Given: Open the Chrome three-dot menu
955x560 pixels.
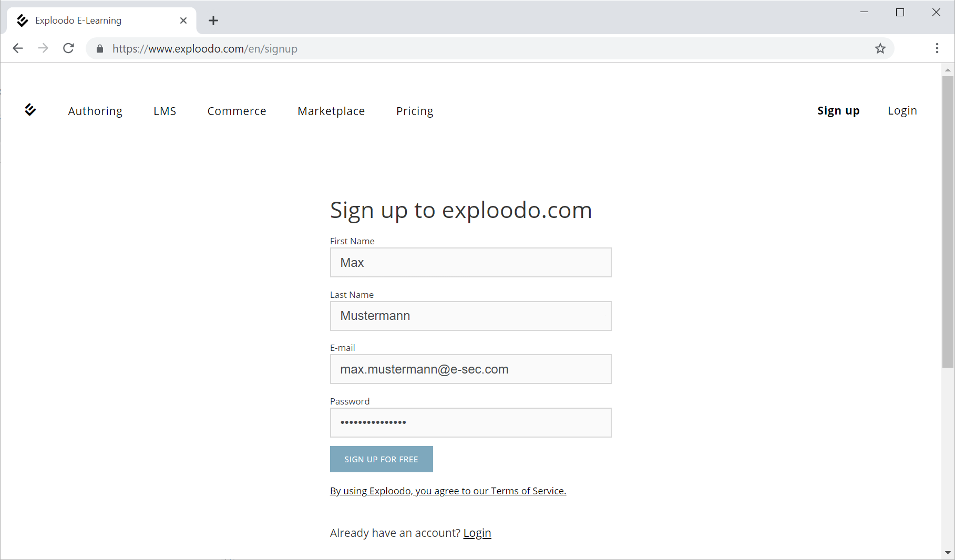Looking at the screenshot, I should (x=937, y=48).
